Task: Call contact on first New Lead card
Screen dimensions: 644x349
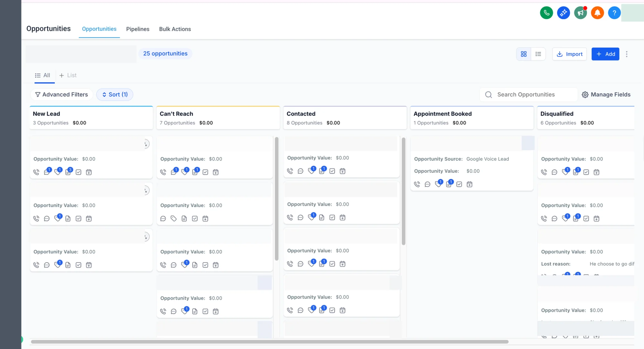Action: coord(36,172)
